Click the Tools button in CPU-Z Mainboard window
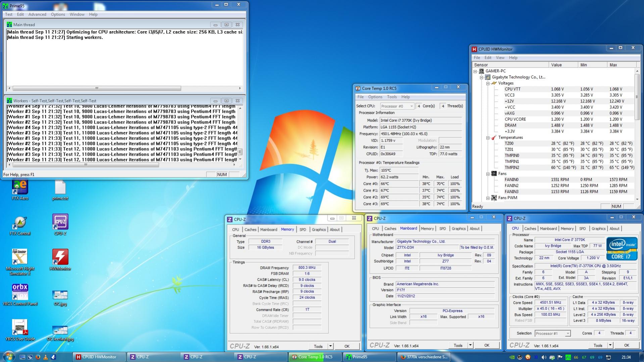 click(458, 345)
